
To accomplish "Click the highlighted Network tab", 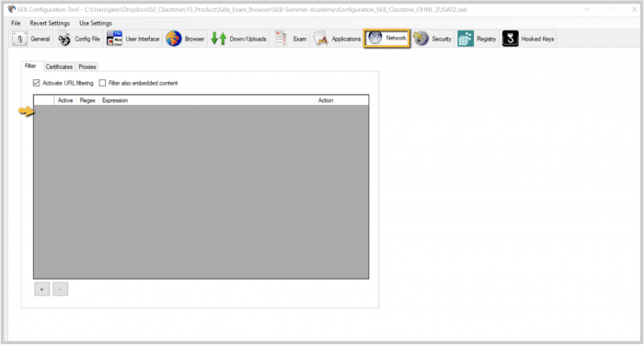I will click(387, 39).
